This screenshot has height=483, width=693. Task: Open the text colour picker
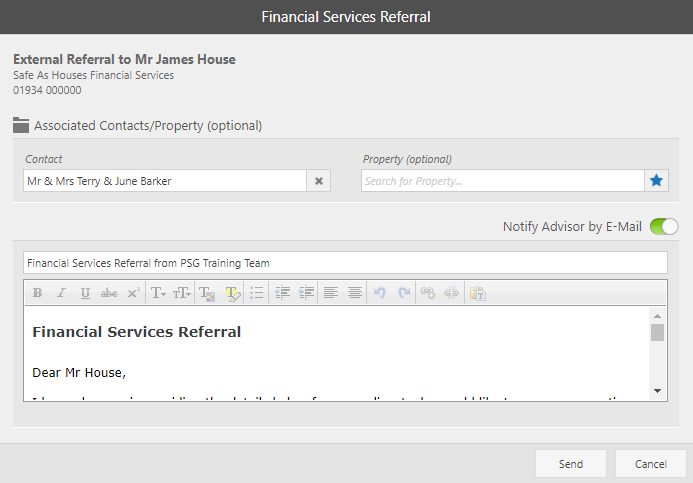207,293
